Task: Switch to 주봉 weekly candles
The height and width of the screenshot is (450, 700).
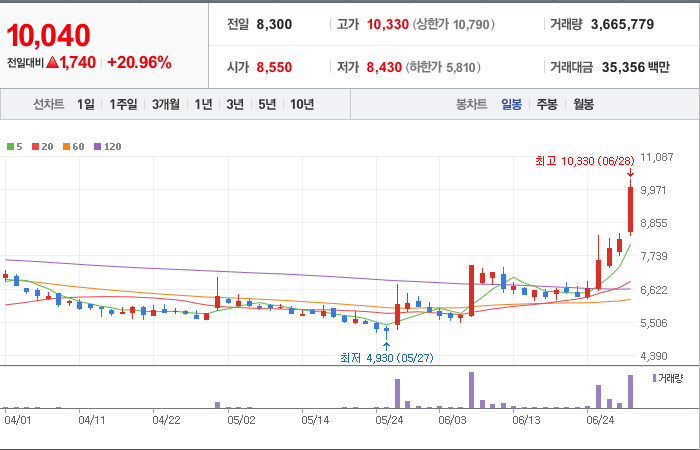Action: [x=547, y=104]
